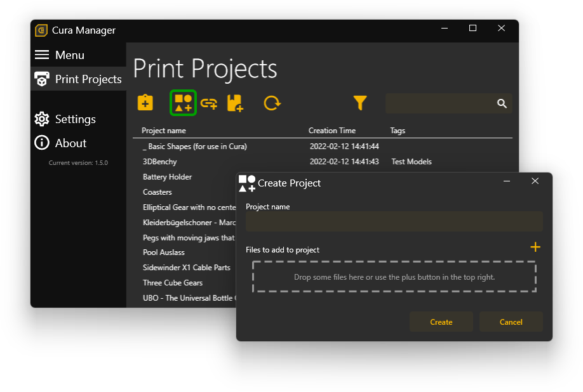
Task: Click the Cura Manager app logo
Action: 41,30
